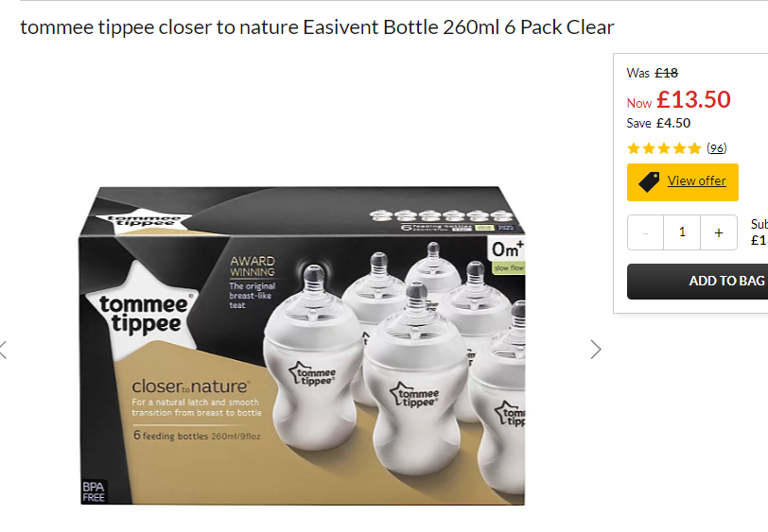The image size is (768, 532).
Task: Click the product title heading text
Action: click(x=317, y=27)
